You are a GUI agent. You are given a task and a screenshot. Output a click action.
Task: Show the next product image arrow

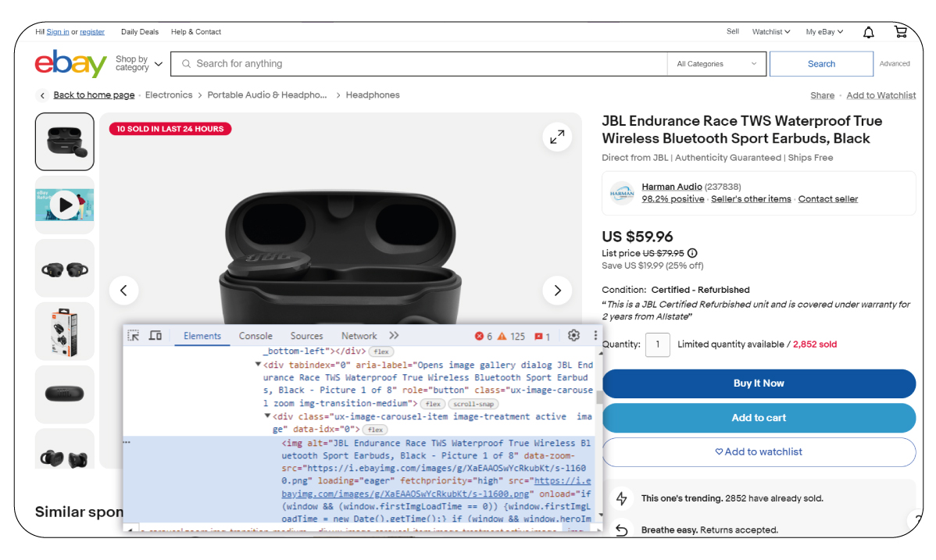coord(557,291)
